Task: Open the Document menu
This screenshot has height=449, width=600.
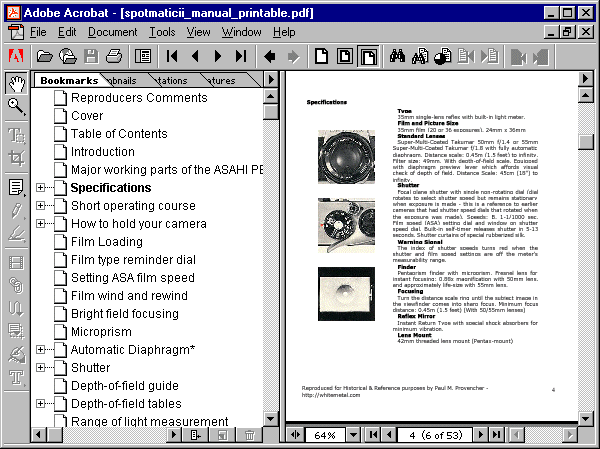Action: (112, 32)
